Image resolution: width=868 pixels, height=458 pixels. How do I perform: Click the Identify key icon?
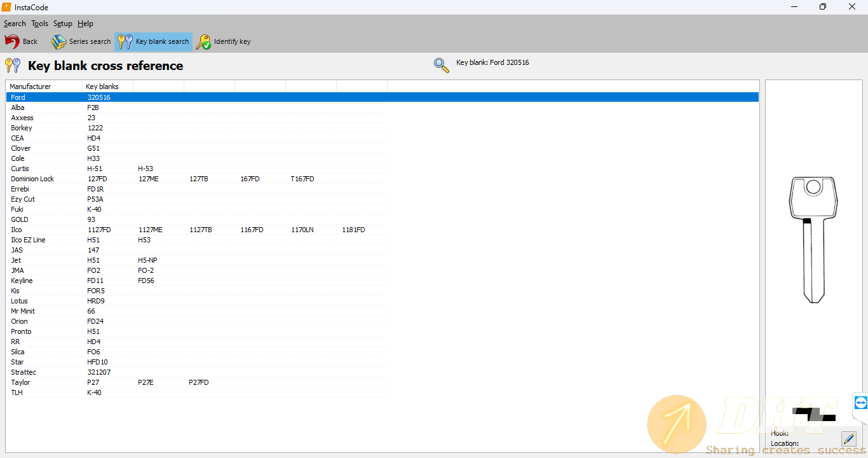tap(203, 42)
